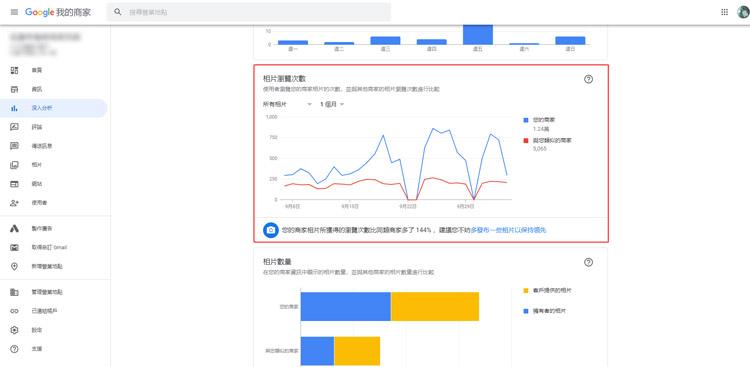
Task: Click the magnifier search icon
Action: pyautogui.click(x=118, y=12)
